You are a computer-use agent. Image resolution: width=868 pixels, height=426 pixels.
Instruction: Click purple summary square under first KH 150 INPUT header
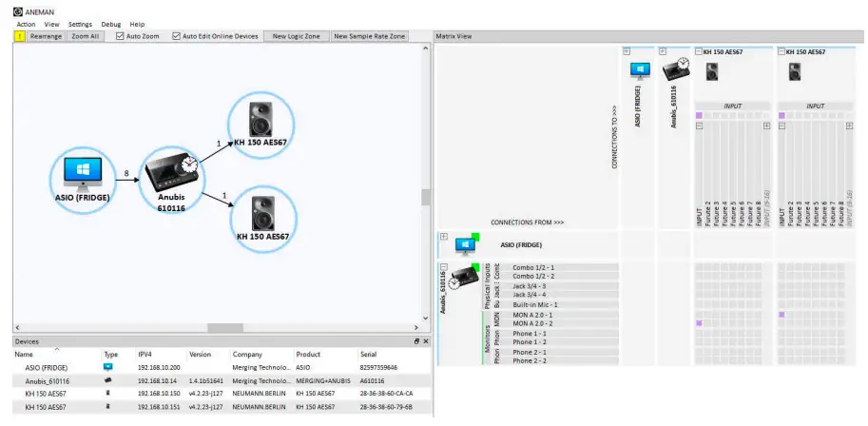tap(699, 116)
